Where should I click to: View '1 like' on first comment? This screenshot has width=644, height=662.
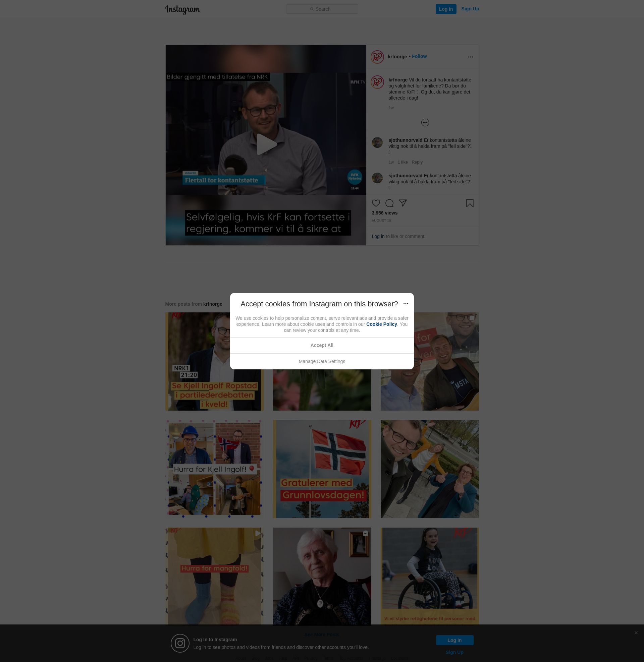coord(402,162)
